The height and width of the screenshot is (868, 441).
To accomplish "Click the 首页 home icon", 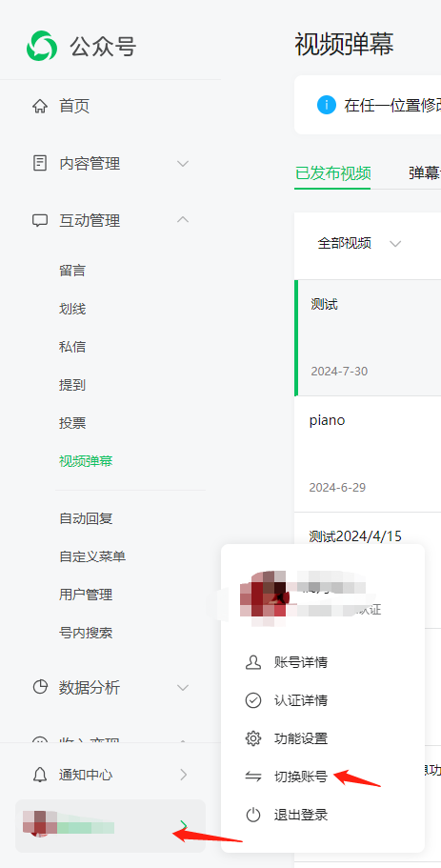I will [40, 106].
